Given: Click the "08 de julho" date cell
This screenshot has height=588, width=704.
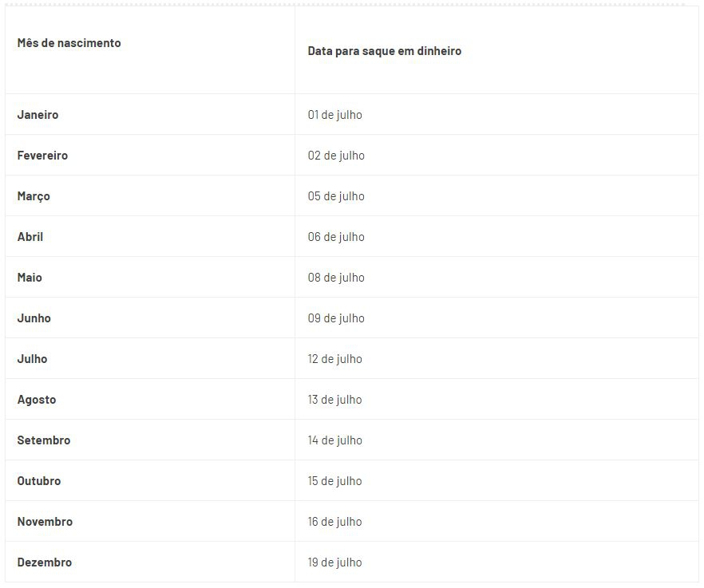Looking at the screenshot, I should click(x=336, y=278).
